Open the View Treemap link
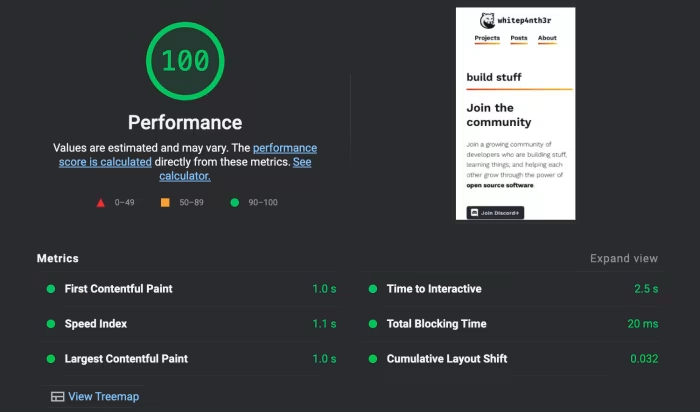This screenshot has height=412, width=700. (x=104, y=396)
